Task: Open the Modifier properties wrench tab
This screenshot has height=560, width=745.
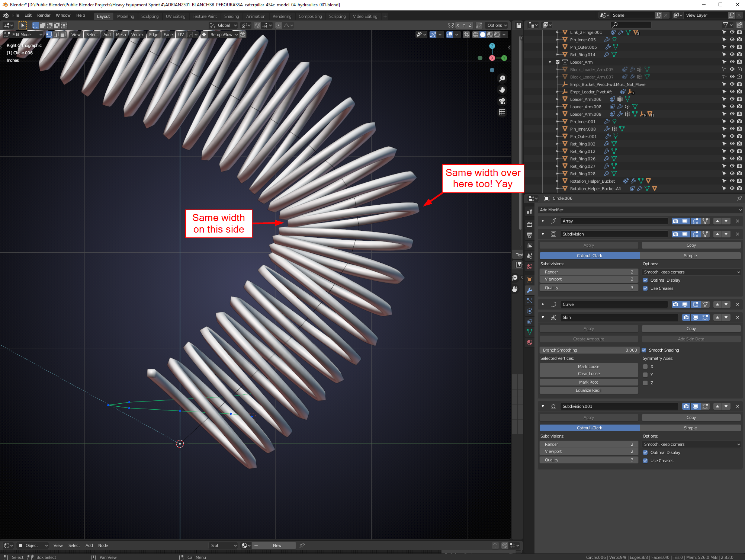Action: point(530,290)
